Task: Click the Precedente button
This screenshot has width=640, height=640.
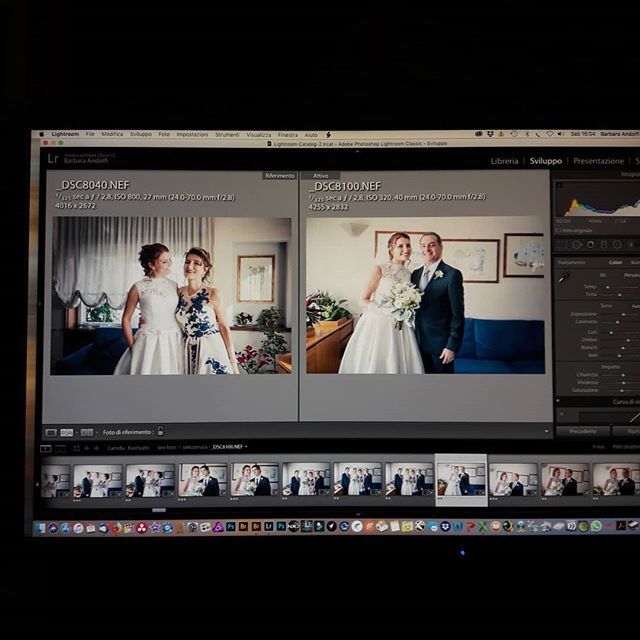Action: pos(583,431)
